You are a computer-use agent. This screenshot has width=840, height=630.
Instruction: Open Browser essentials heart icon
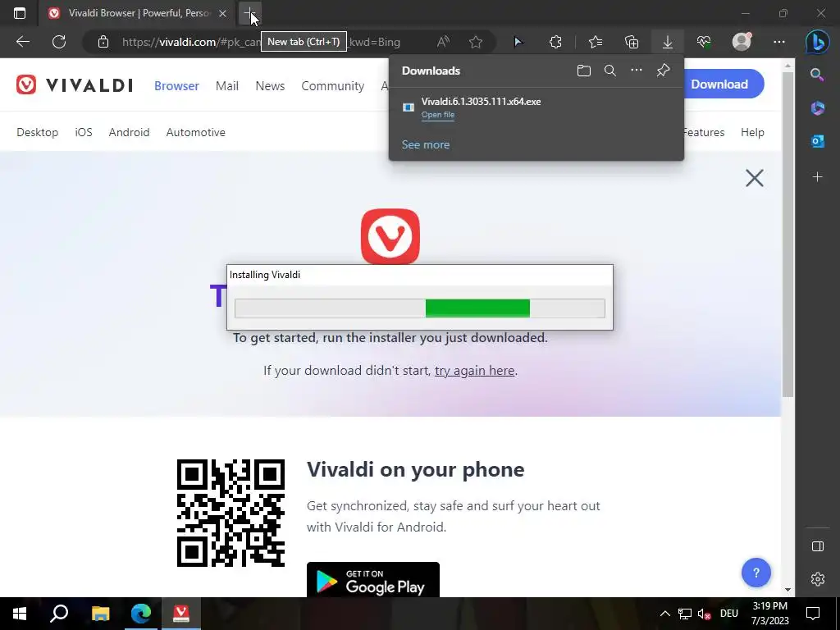(704, 42)
